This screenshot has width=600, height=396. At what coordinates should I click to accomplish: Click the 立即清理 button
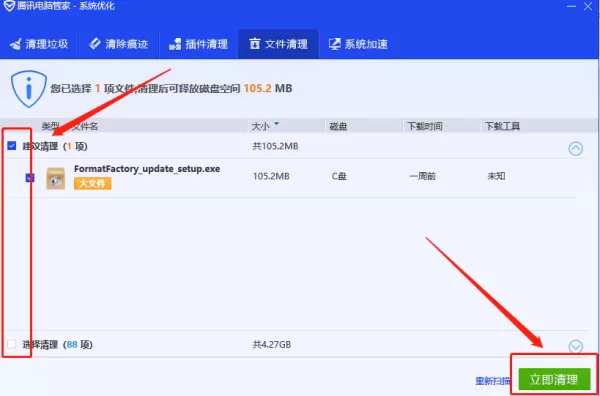[554, 380]
